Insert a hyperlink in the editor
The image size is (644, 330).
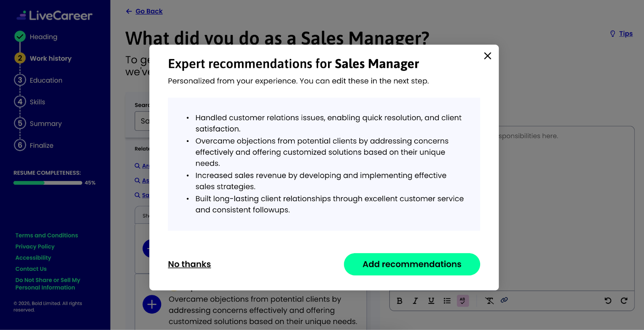point(504,300)
